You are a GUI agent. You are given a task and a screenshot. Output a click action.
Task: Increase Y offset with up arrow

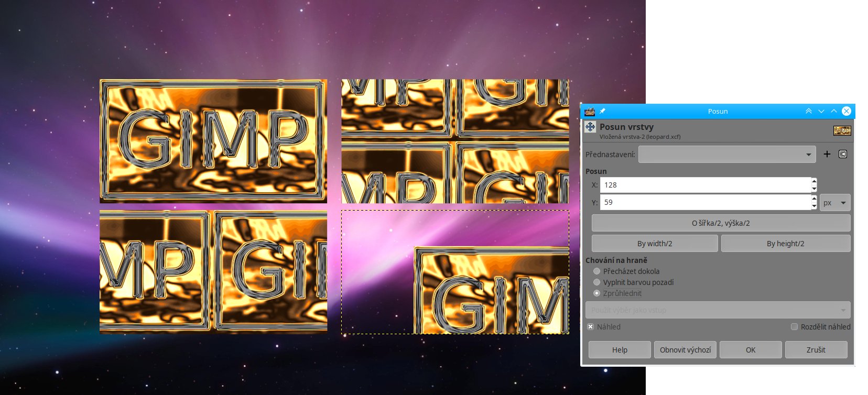[814, 199]
